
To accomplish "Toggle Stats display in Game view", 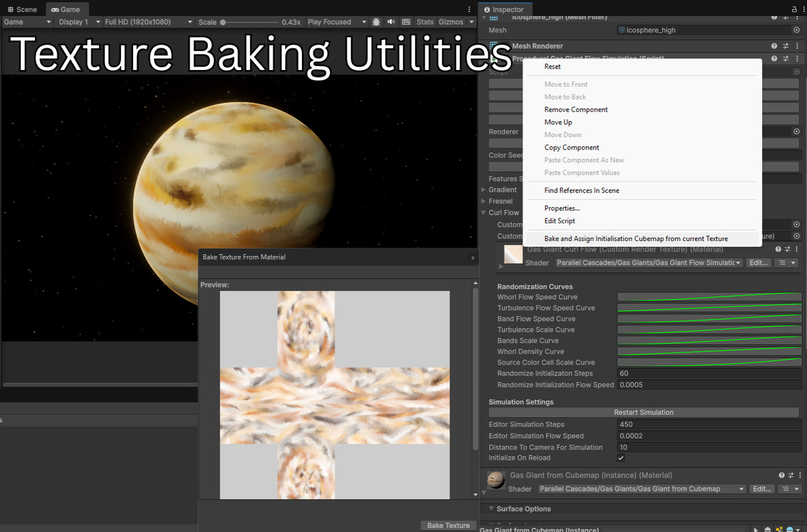I will tap(425, 22).
